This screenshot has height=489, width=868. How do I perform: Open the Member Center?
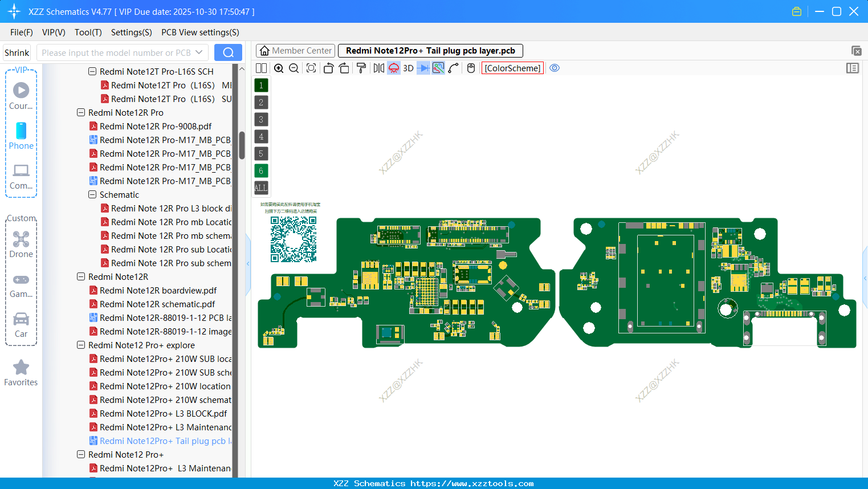click(295, 50)
